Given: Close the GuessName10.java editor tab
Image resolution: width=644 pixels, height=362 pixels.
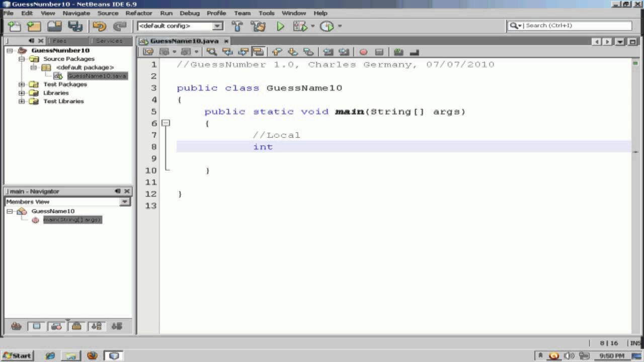Looking at the screenshot, I should click(226, 41).
